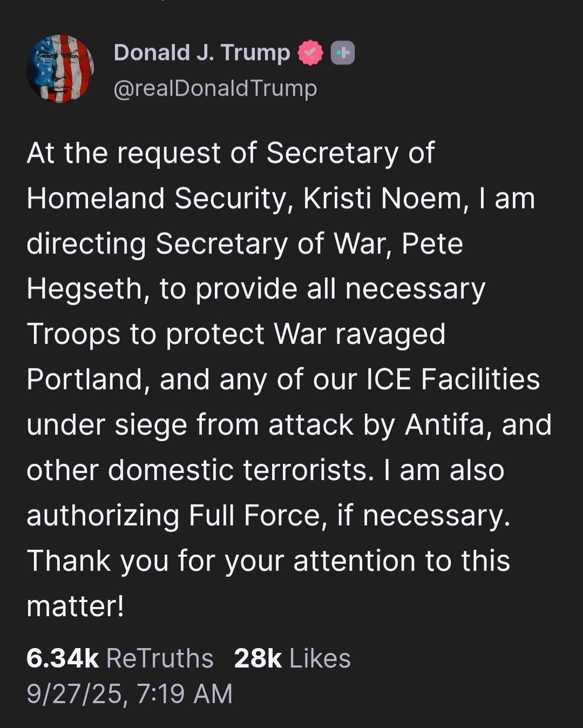
Task: Click the @realDonaldTrump handle
Action: pyautogui.click(x=215, y=88)
